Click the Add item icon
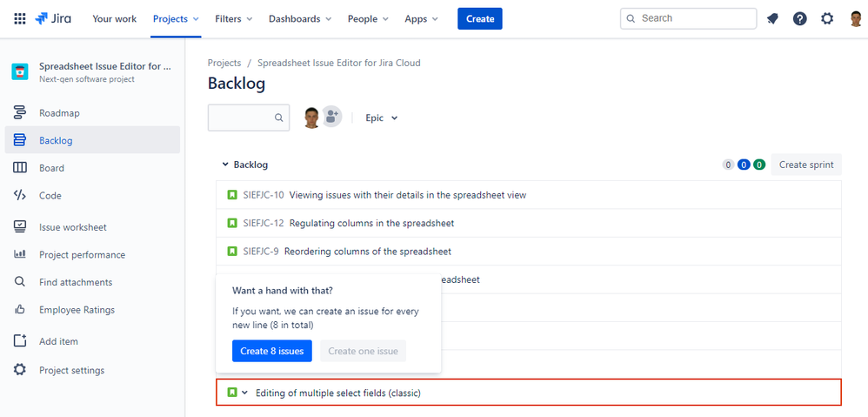Image resolution: width=868 pixels, height=417 pixels. coord(19,340)
